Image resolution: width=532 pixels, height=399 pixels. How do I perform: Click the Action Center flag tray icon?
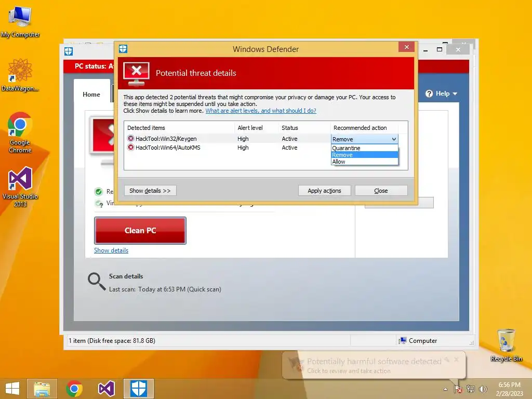click(x=458, y=389)
